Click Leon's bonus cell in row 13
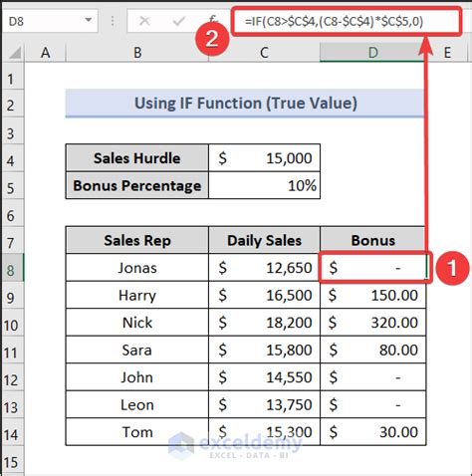This screenshot has width=472, height=476. 372,404
